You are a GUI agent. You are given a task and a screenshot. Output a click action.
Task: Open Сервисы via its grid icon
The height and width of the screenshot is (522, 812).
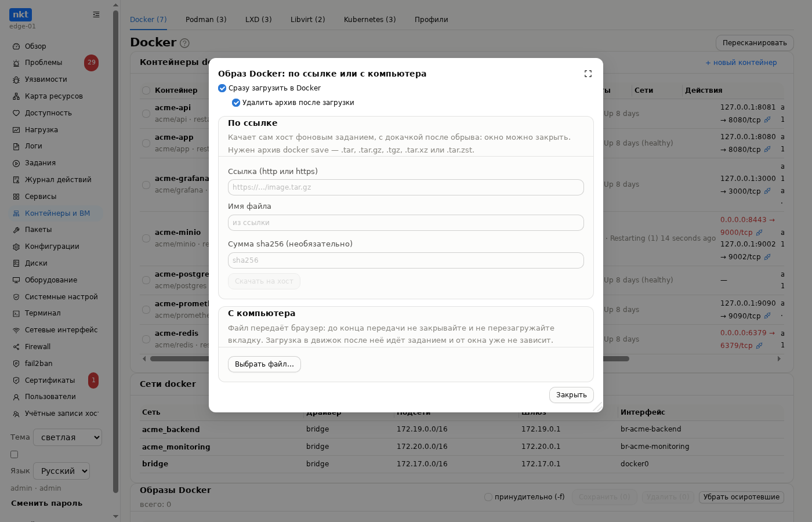pyautogui.click(x=16, y=197)
